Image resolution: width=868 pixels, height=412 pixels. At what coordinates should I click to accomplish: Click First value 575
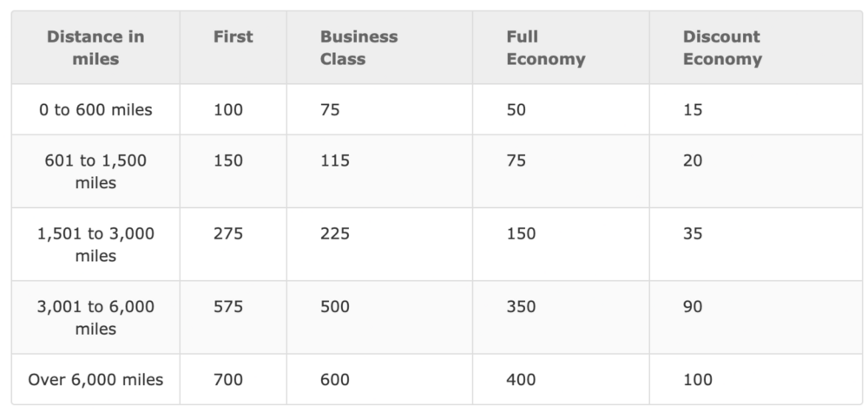click(228, 306)
